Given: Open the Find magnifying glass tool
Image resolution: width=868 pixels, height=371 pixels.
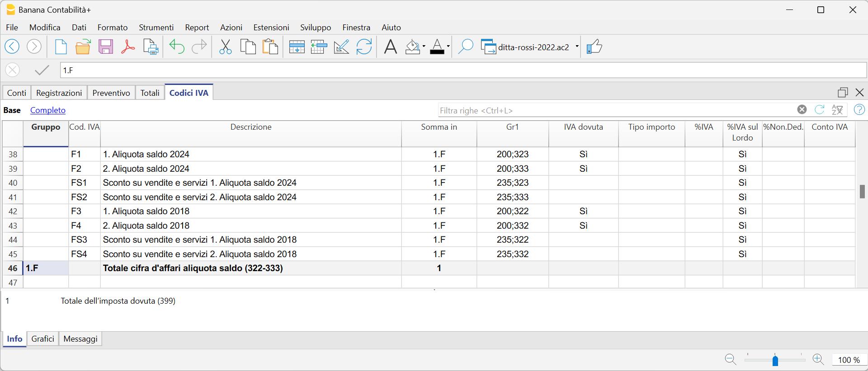Looking at the screenshot, I should (465, 47).
